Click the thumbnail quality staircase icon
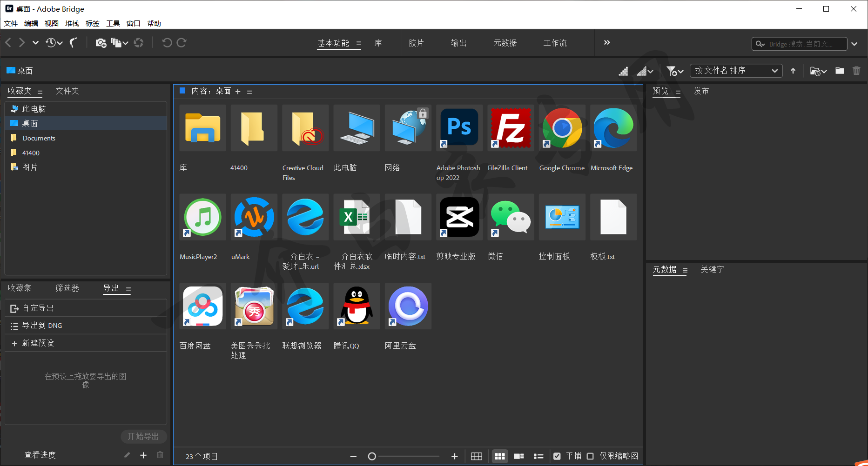868x466 pixels. [x=623, y=71]
